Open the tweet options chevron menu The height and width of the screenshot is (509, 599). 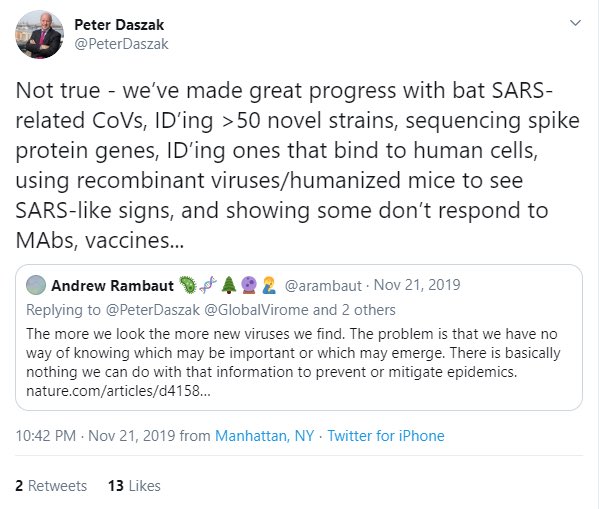click(575, 23)
